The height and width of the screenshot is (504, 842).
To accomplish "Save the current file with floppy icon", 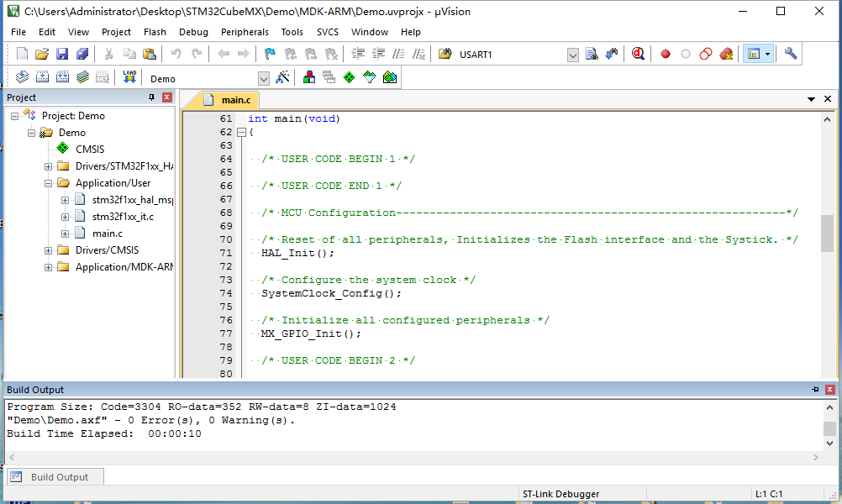I will point(62,54).
